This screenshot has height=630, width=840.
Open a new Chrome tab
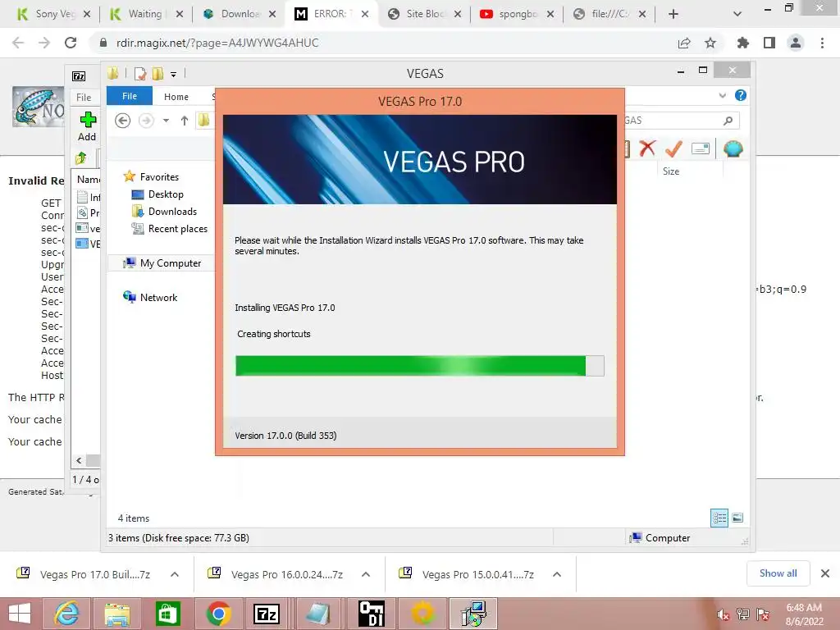click(673, 14)
